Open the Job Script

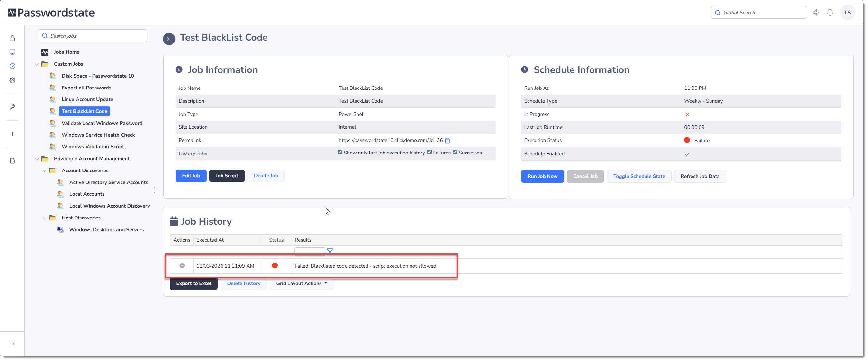tap(227, 176)
